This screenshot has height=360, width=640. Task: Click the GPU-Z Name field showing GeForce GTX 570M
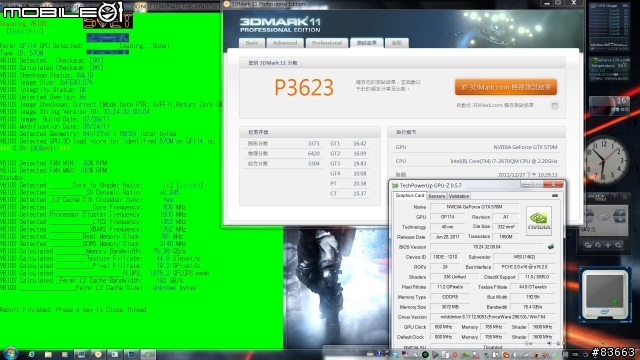(x=474, y=207)
